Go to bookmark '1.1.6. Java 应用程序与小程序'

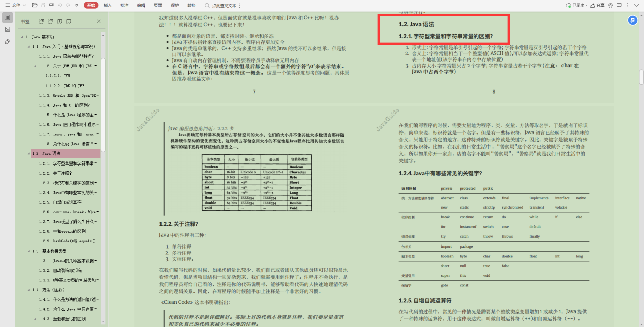(x=69, y=124)
